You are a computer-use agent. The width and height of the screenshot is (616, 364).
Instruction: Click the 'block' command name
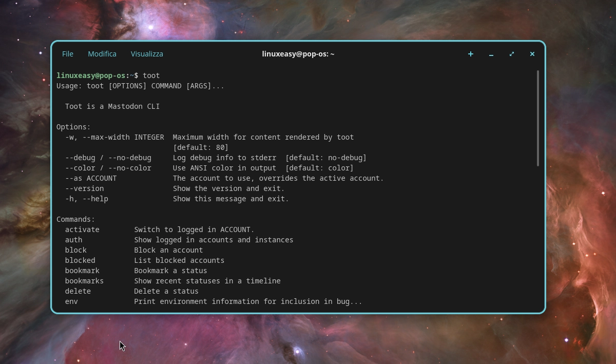76,250
